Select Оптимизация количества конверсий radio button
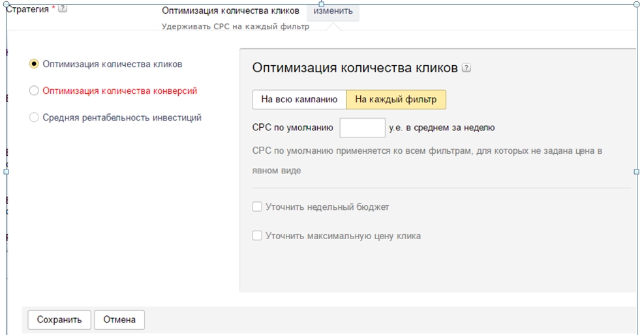This screenshot has height=335, width=644. tap(35, 91)
